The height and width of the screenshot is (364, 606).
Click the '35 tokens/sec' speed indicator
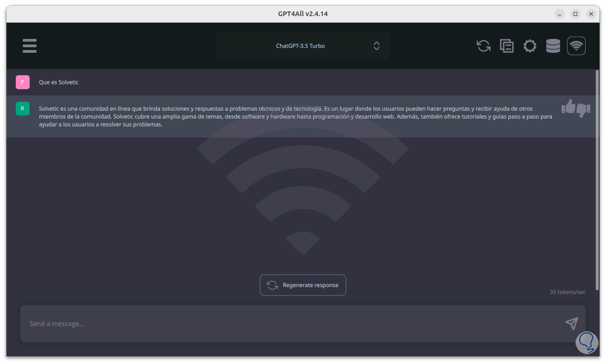[x=568, y=292]
